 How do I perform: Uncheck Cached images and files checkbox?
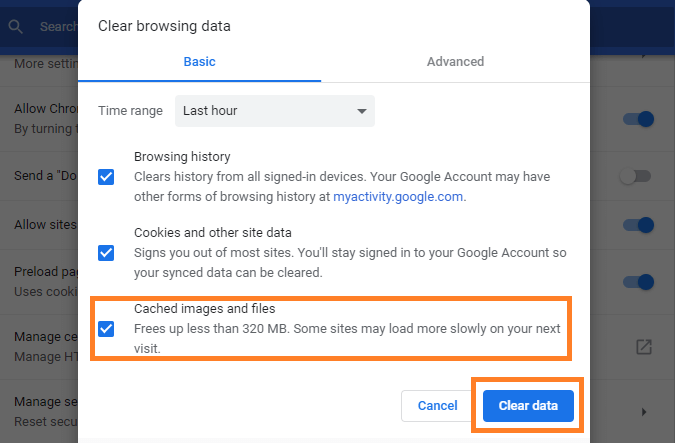[x=106, y=329]
